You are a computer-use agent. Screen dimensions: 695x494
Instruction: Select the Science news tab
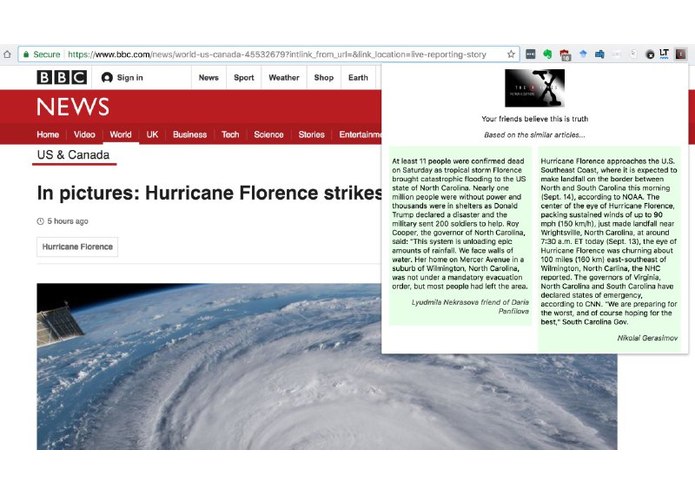(x=269, y=134)
